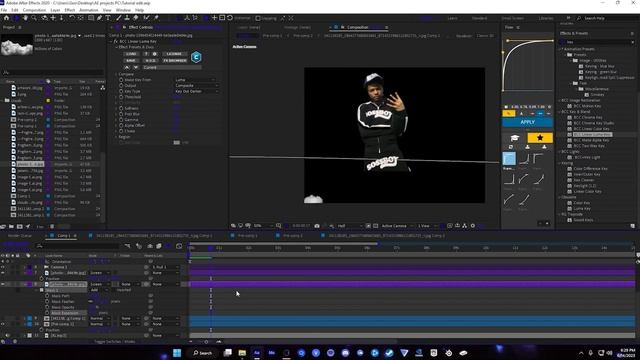
Task: Select the Horizontal Type tool
Action: [x=108, y=18]
